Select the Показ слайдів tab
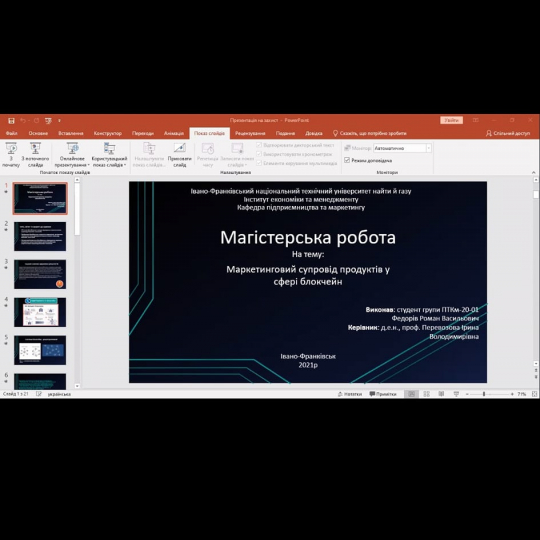Image resolution: width=540 pixels, height=540 pixels. (209, 133)
